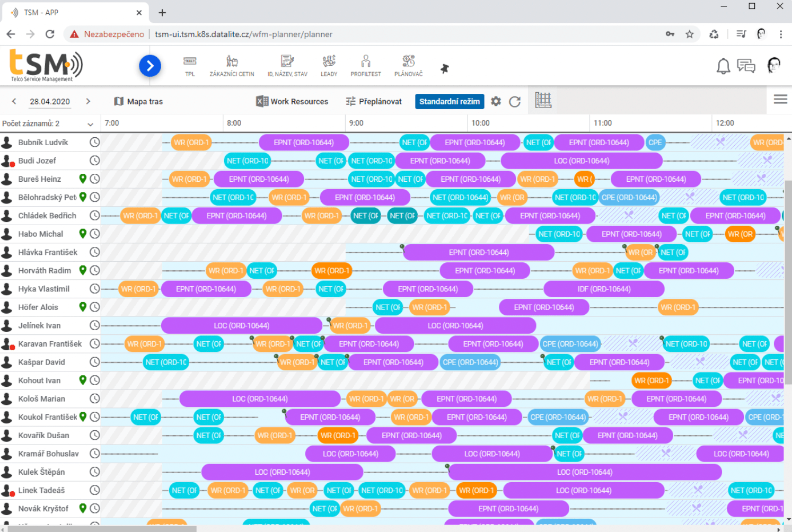Viewport: 792px width, 532px height.
Task: Click the date field 28.04.2020
Action: (50, 102)
